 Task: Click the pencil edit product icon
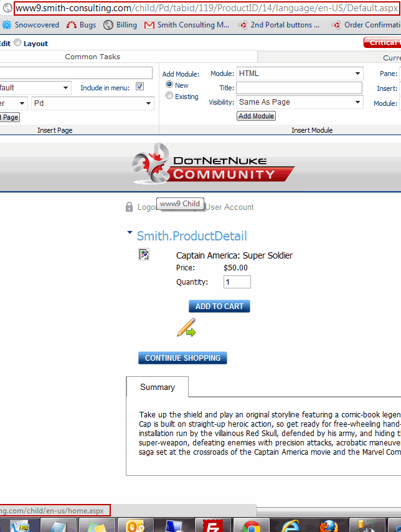[x=186, y=328]
